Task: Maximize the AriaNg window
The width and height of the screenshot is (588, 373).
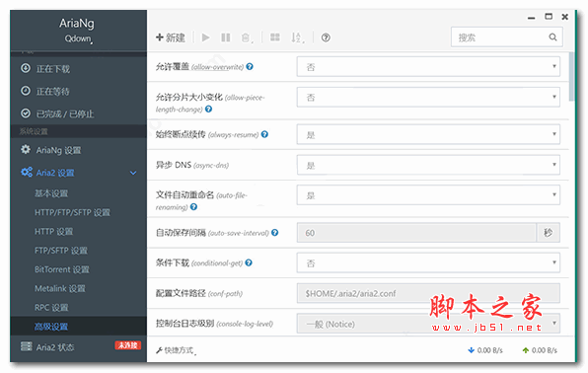Action: point(549,17)
